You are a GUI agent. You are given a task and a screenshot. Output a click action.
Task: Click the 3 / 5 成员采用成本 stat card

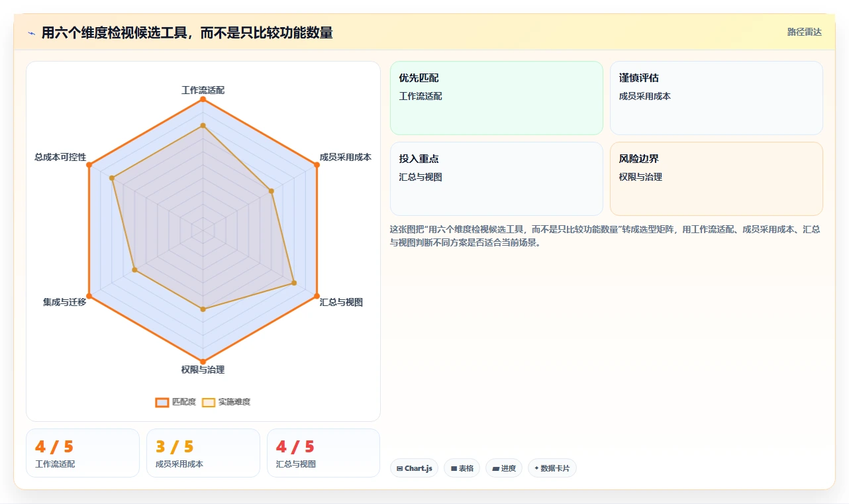pos(203,453)
